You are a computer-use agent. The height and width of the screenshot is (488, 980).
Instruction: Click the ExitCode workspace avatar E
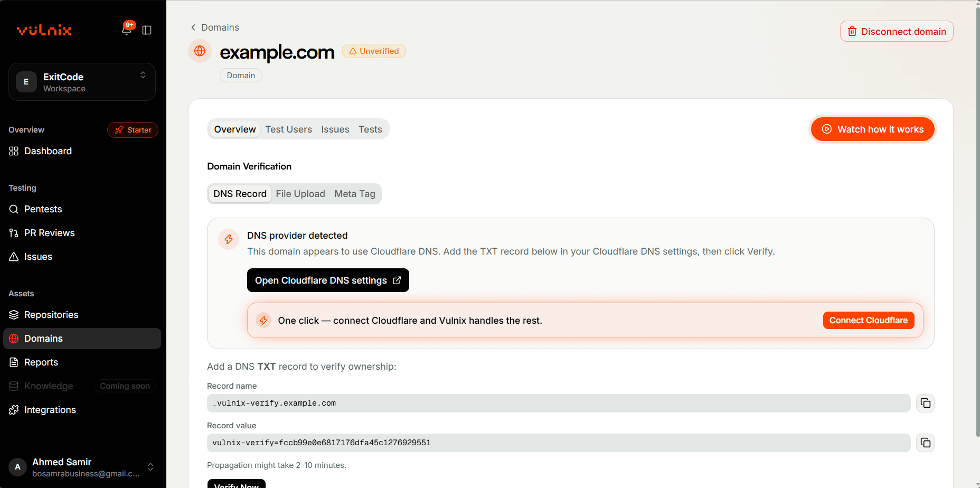point(26,82)
